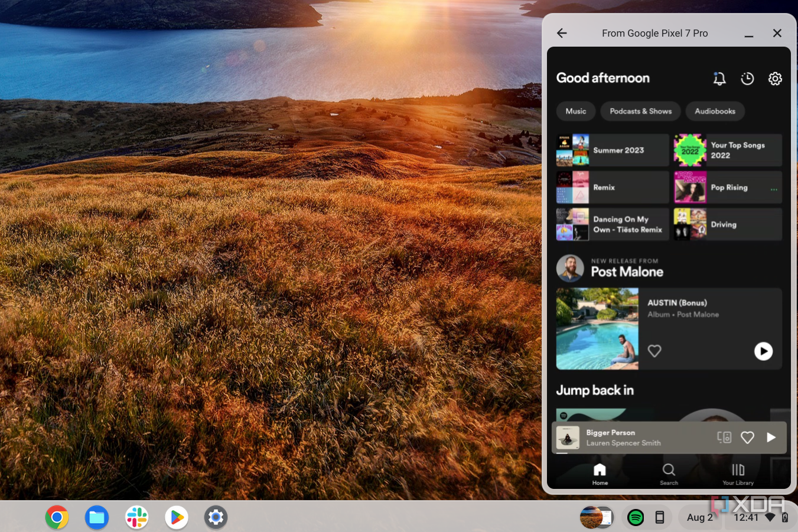Click Bigger Person track artwork thumbnail

tap(568, 438)
